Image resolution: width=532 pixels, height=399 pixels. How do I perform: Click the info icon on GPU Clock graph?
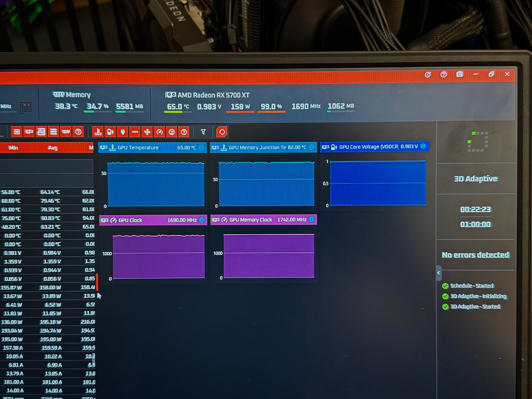pyautogui.click(x=202, y=220)
